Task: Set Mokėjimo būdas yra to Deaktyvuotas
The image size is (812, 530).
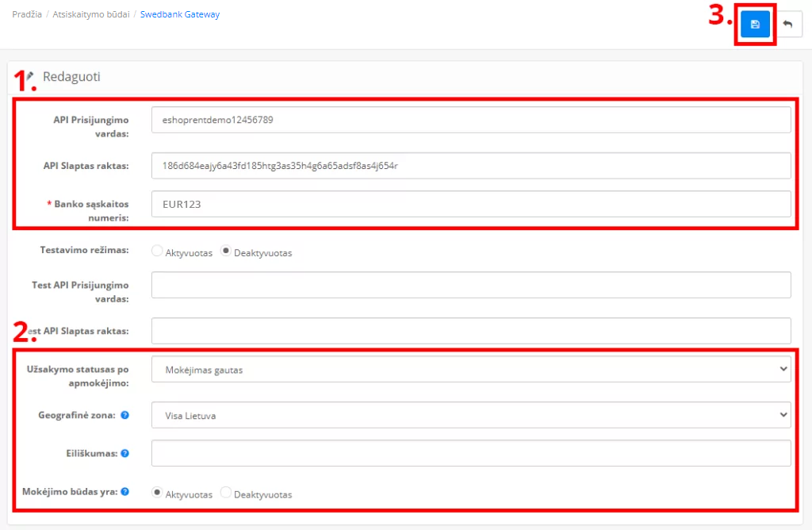Action: click(x=226, y=493)
